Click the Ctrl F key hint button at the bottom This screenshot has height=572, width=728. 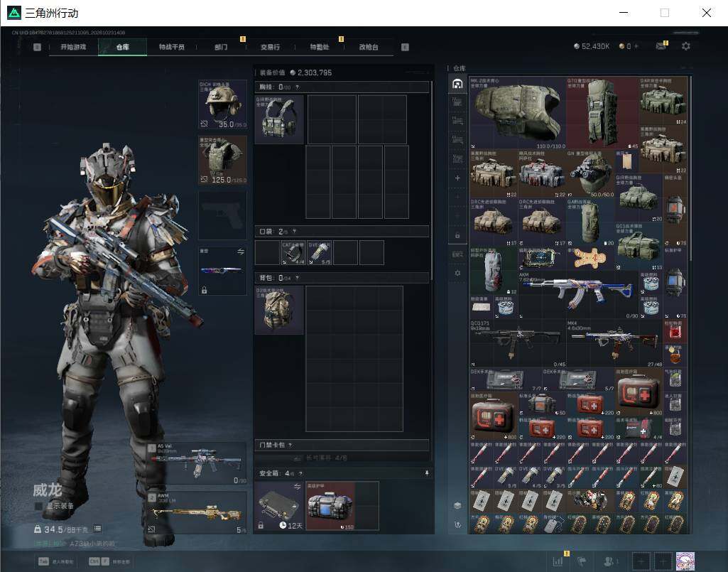(99, 561)
